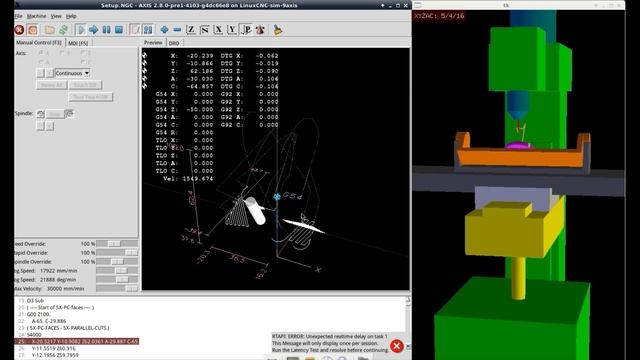
Task: Switch to Manual Control [F3] tab
Action: [39, 42]
